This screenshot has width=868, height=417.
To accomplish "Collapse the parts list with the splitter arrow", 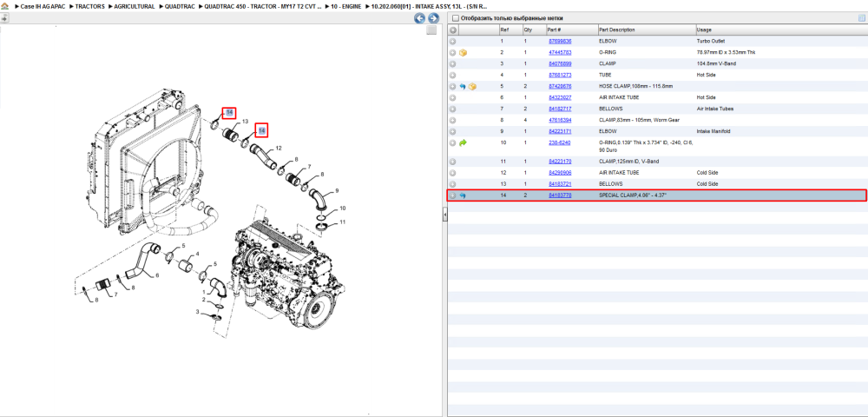I will coord(444,216).
